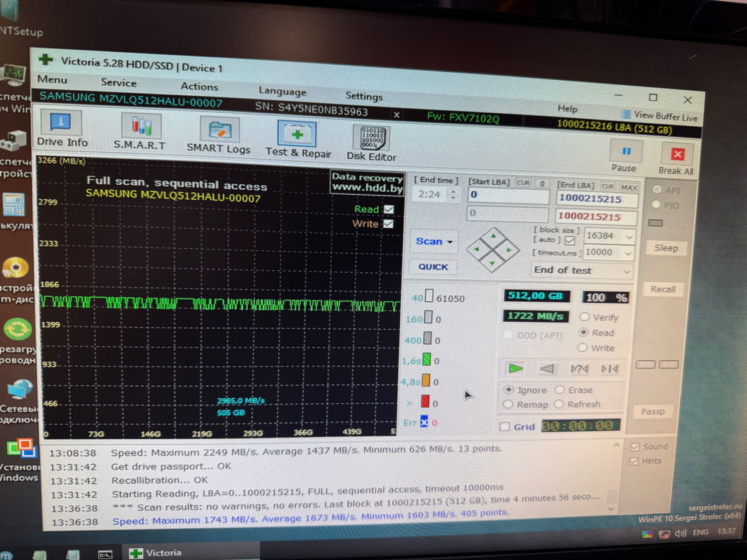Uncheck the Read graph checkbox
747x560 pixels.
pos(388,210)
